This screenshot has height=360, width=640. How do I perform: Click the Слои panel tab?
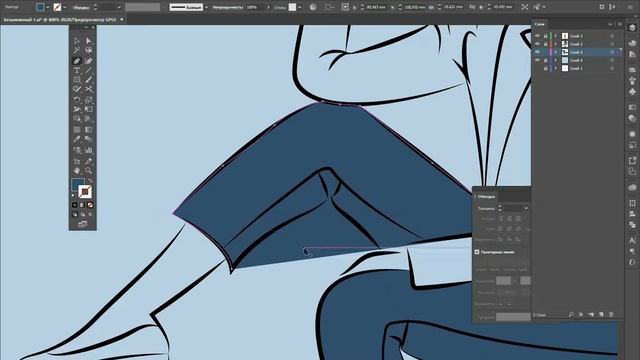(x=540, y=24)
